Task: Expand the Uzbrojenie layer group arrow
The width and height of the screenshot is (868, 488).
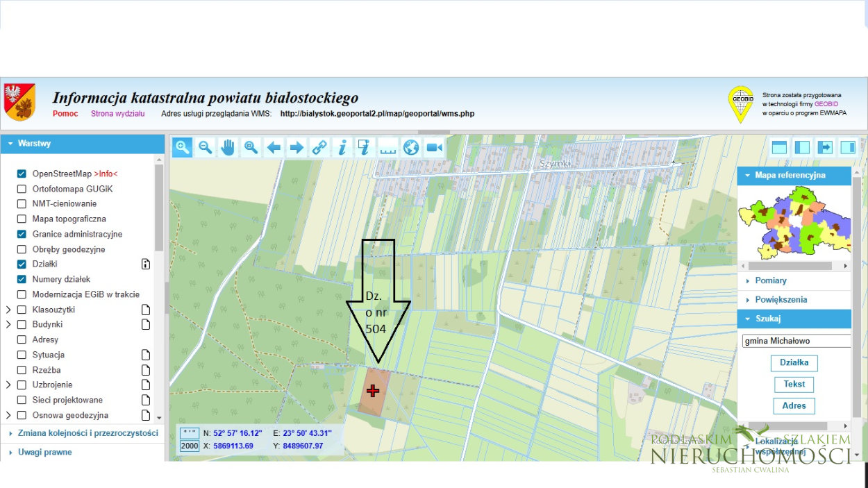Action: pyautogui.click(x=8, y=385)
